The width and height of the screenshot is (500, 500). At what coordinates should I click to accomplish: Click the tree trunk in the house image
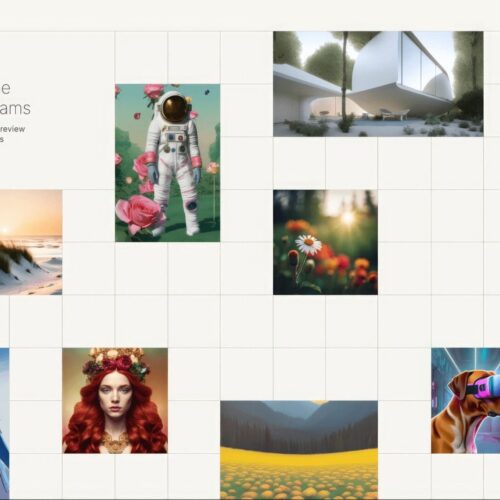tap(345, 75)
